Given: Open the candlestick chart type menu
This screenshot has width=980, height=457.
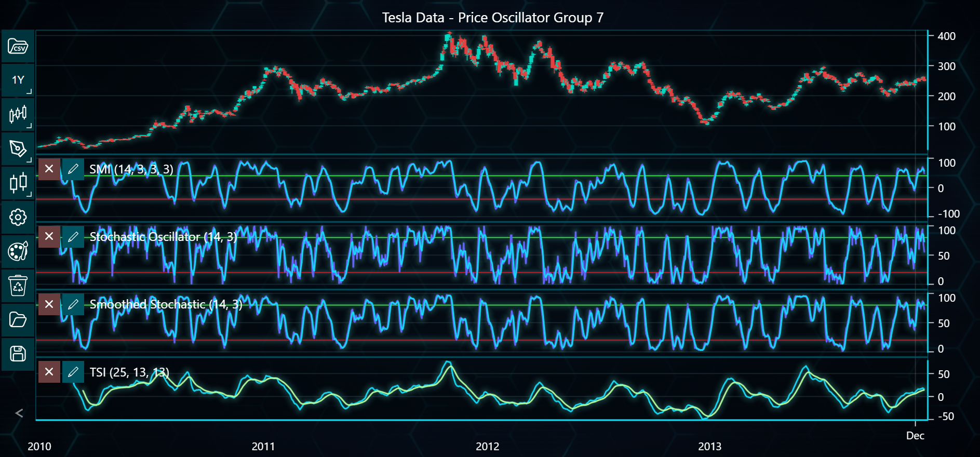Looking at the screenshot, I should (18, 114).
